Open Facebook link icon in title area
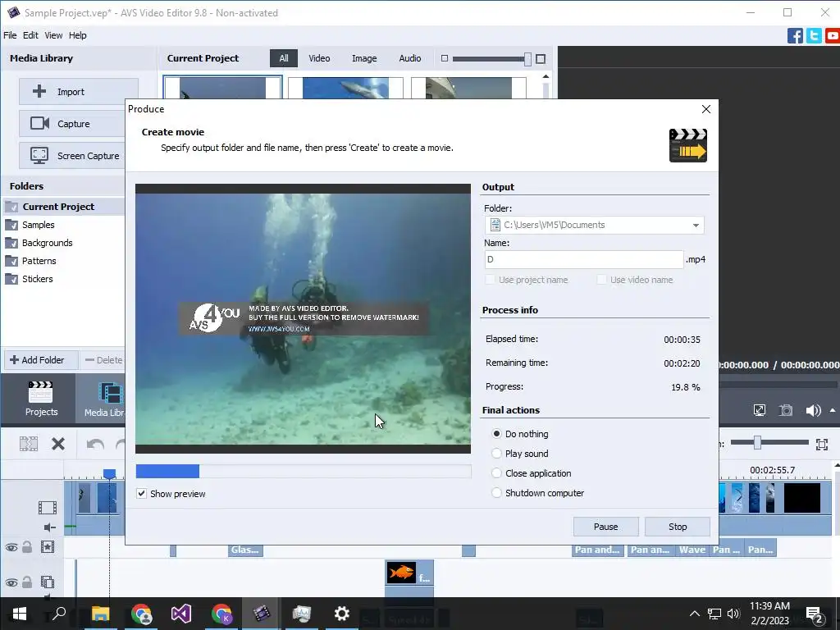Image resolution: width=840 pixels, height=630 pixels. (795, 36)
